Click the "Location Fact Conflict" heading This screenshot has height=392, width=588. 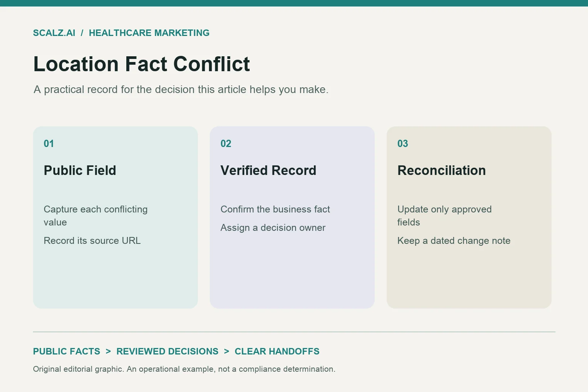142,64
